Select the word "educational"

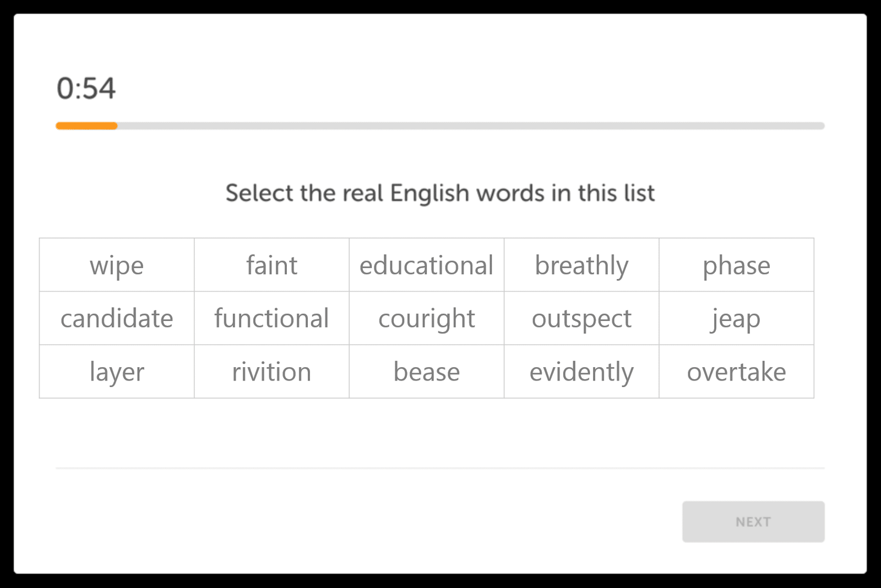426,265
